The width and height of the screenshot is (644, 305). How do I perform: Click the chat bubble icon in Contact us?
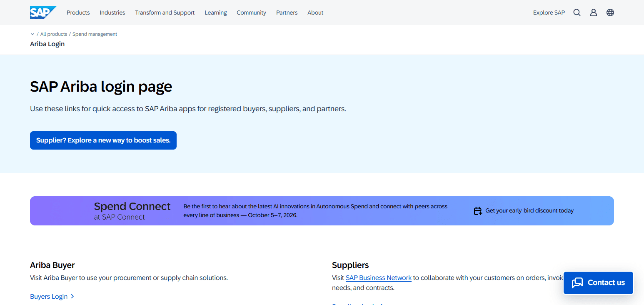[577, 282]
